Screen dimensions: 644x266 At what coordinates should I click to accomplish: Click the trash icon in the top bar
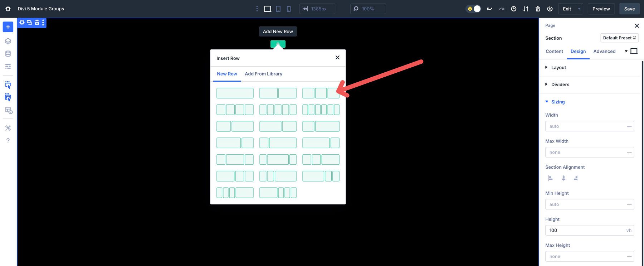537,9
